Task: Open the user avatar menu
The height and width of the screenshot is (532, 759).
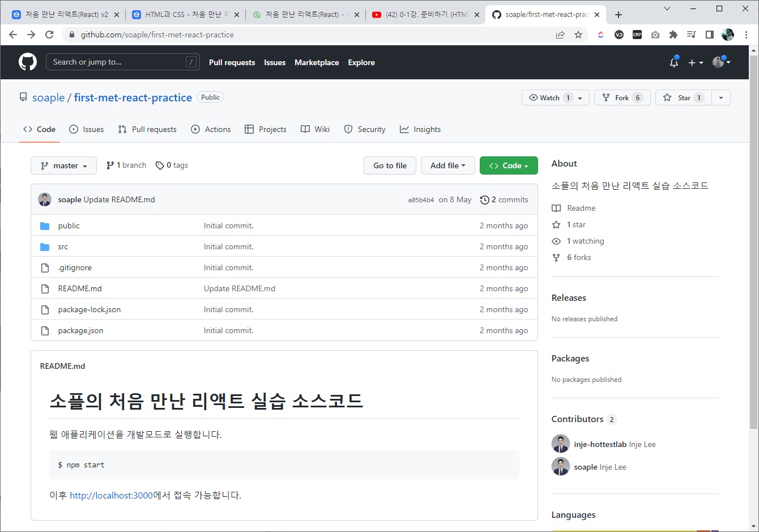Action: [x=721, y=62]
